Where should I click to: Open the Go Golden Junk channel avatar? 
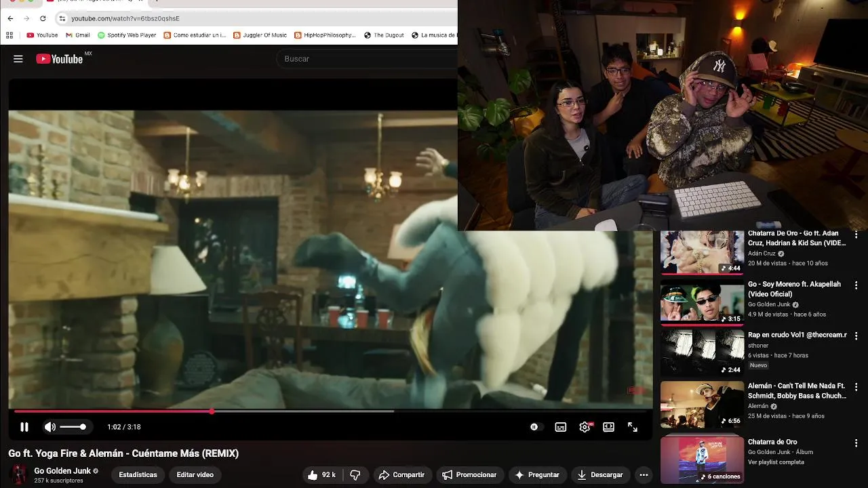[18, 475]
